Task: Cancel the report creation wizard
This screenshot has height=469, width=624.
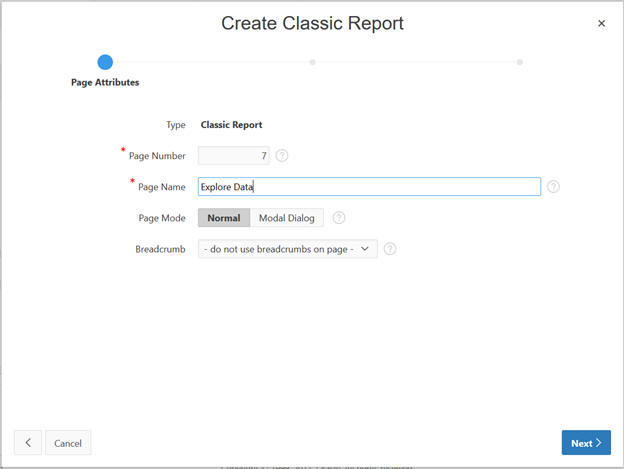Action: (x=68, y=443)
